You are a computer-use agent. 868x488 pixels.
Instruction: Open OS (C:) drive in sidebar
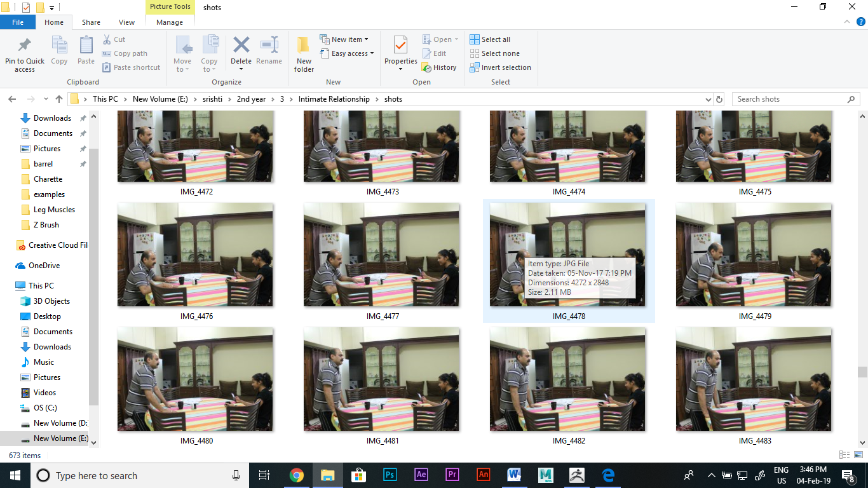[45, 408]
